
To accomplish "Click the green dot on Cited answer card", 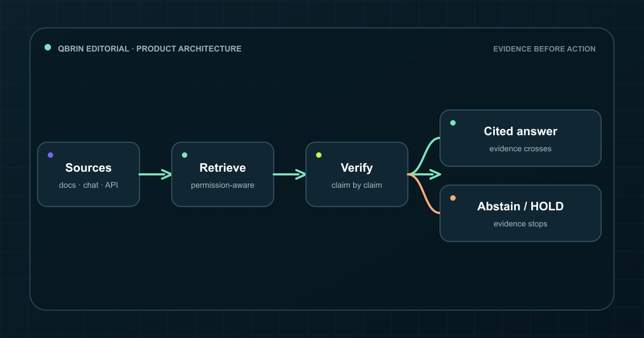I will 453,123.
